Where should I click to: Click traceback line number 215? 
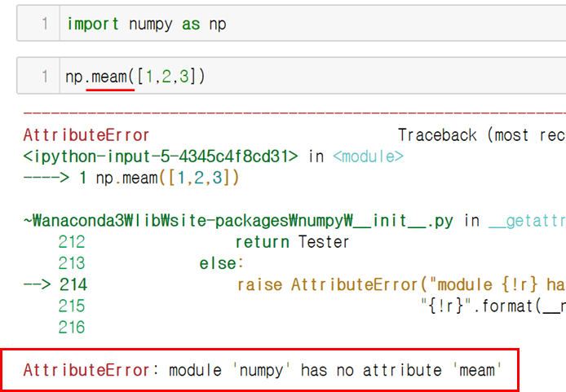(72, 306)
